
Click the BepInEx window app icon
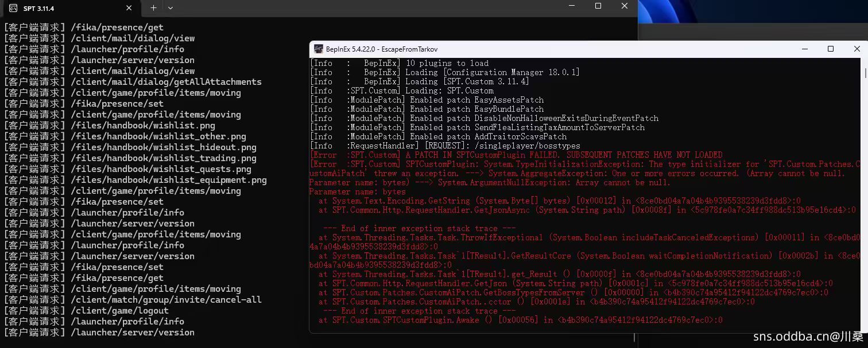coord(318,49)
